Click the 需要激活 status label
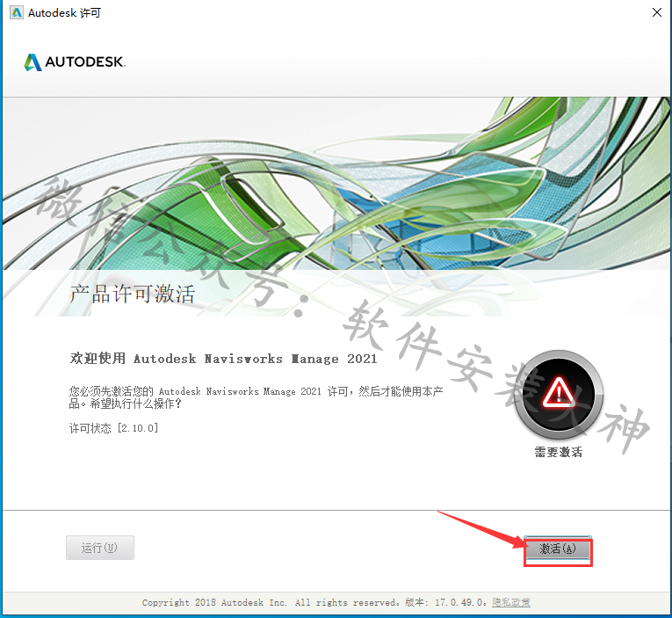Image resolution: width=672 pixels, height=618 pixels. click(559, 452)
